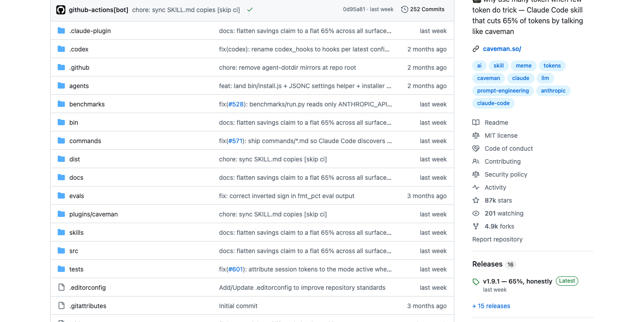The height and width of the screenshot is (322, 644).
Task: Click the .codex folder icon
Action: point(61,49)
